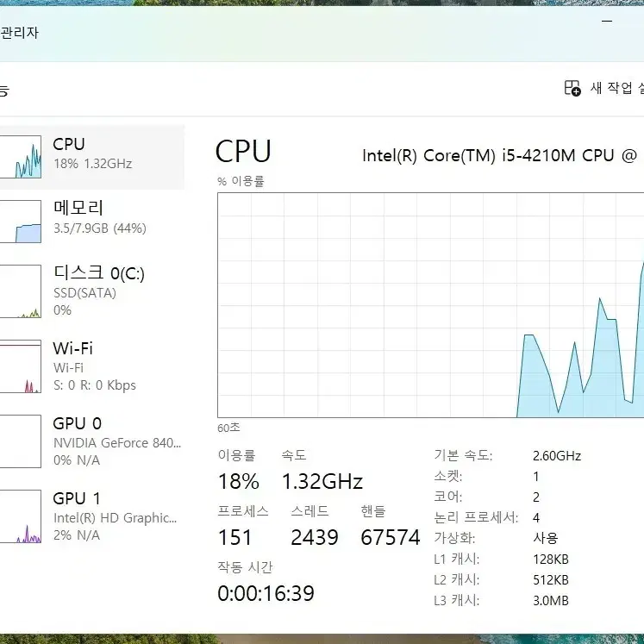This screenshot has width=644, height=644.
Task: Select GPU 1 Intel HD Graphics item
Action: pos(92,516)
